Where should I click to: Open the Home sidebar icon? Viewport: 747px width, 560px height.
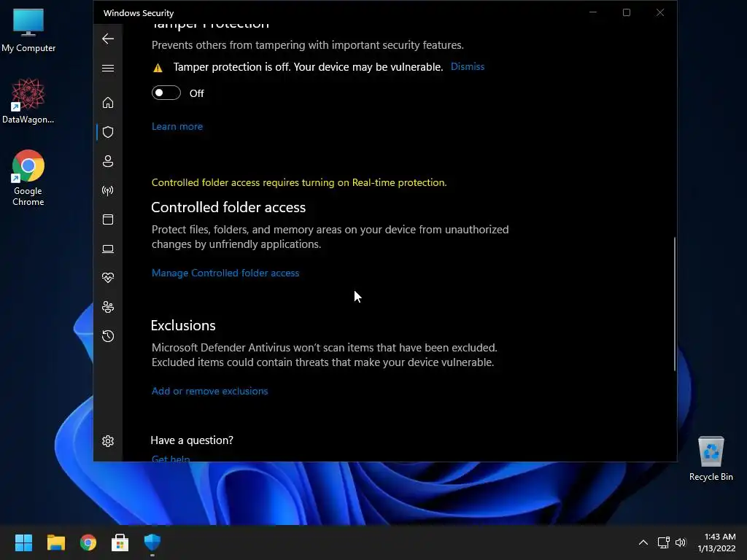pyautogui.click(x=108, y=102)
